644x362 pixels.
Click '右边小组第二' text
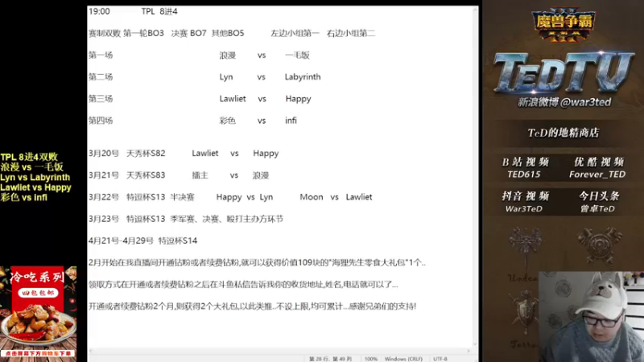[351, 33]
